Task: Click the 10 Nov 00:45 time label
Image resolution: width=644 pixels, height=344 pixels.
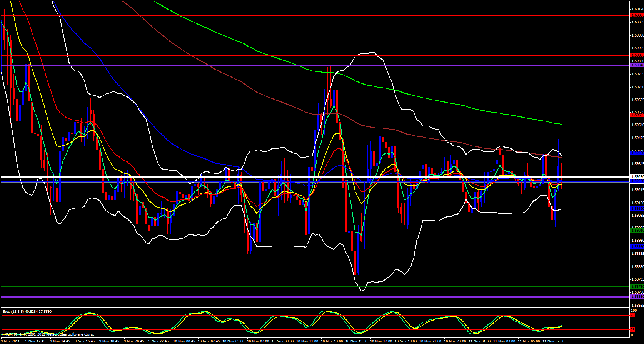Action: (x=184, y=341)
